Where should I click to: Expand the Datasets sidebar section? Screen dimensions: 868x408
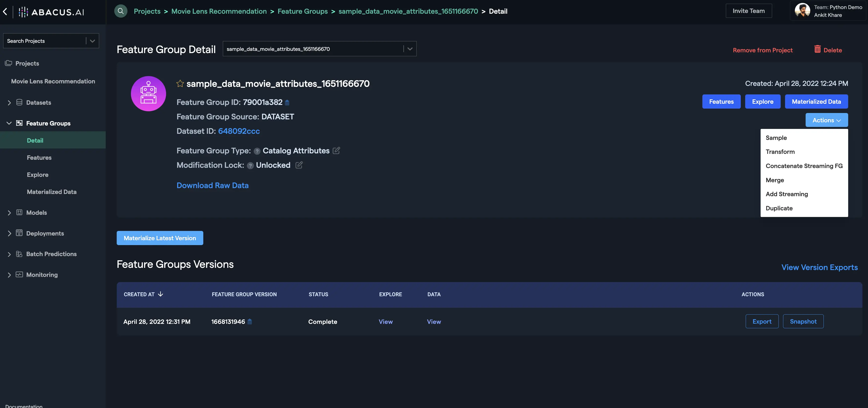pos(9,103)
